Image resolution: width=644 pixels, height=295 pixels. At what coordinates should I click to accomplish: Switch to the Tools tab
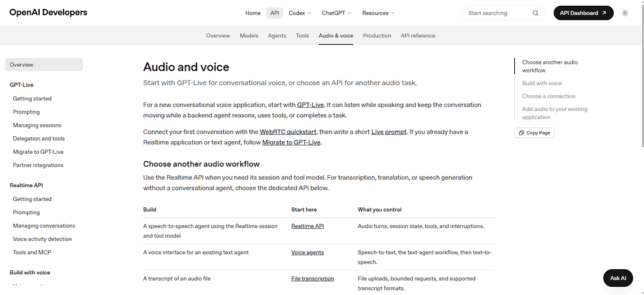coord(302,36)
